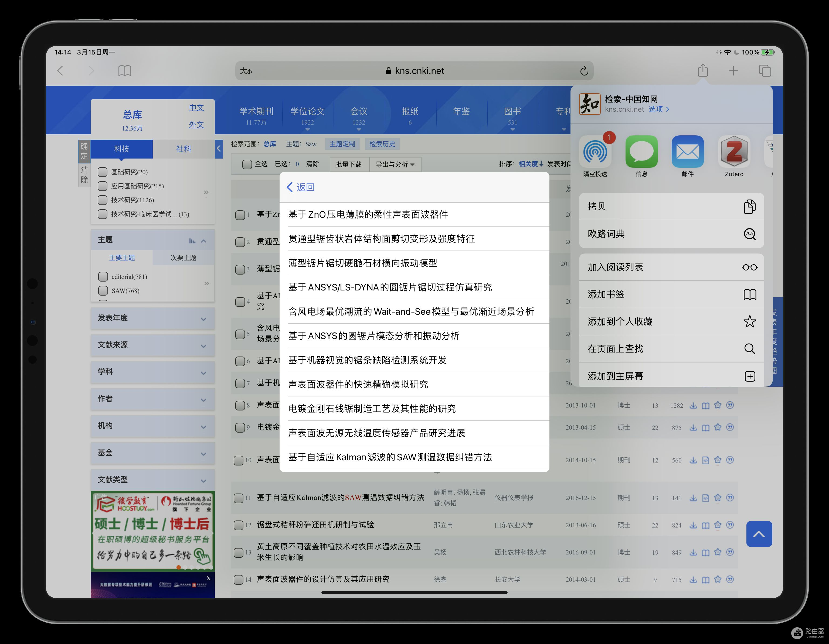829x644 pixels.
Task: Cite row 12 quote icon
Action: click(x=729, y=525)
